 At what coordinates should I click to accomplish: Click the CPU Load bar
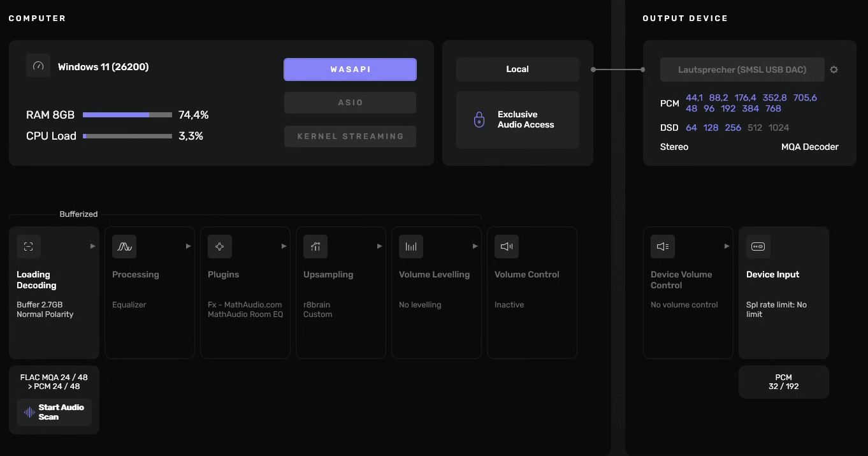point(127,136)
